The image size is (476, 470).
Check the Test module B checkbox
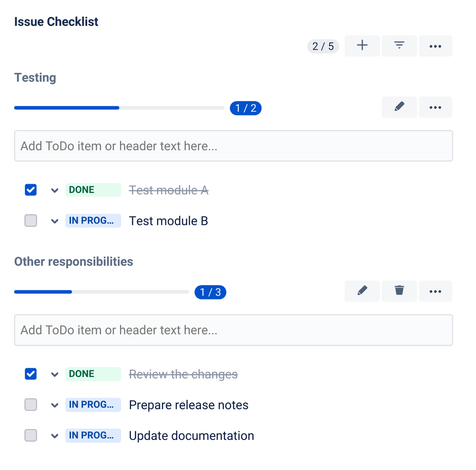(30, 220)
